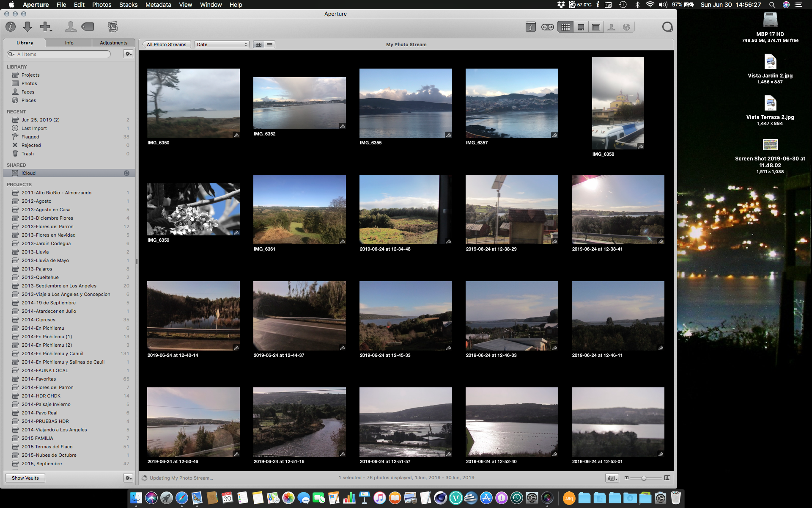Adjust the thumbnail size slider
This screenshot has height=508, width=812.
[644, 478]
